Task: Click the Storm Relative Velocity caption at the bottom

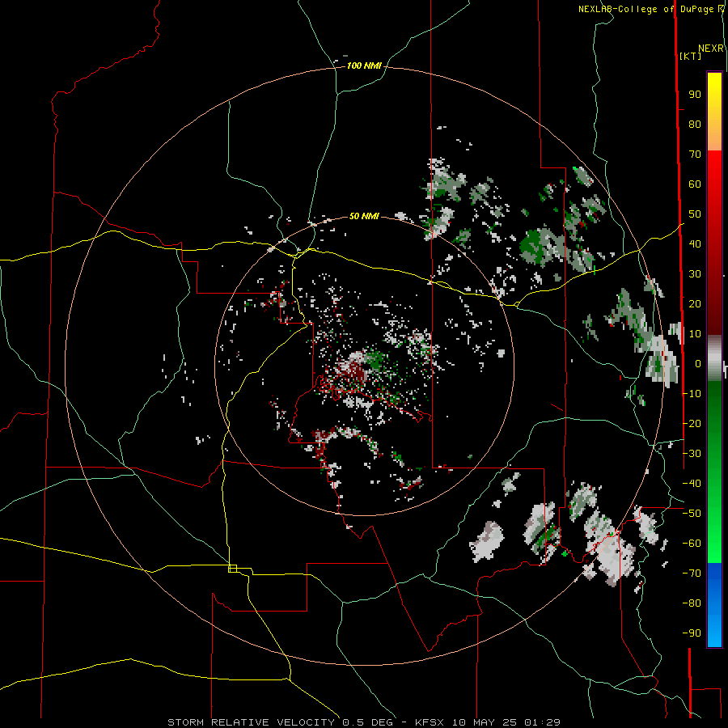Action: pyautogui.click(x=364, y=722)
